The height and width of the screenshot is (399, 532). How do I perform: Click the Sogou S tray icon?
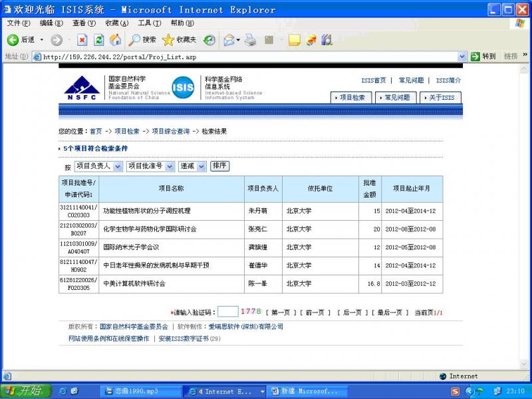click(x=456, y=392)
